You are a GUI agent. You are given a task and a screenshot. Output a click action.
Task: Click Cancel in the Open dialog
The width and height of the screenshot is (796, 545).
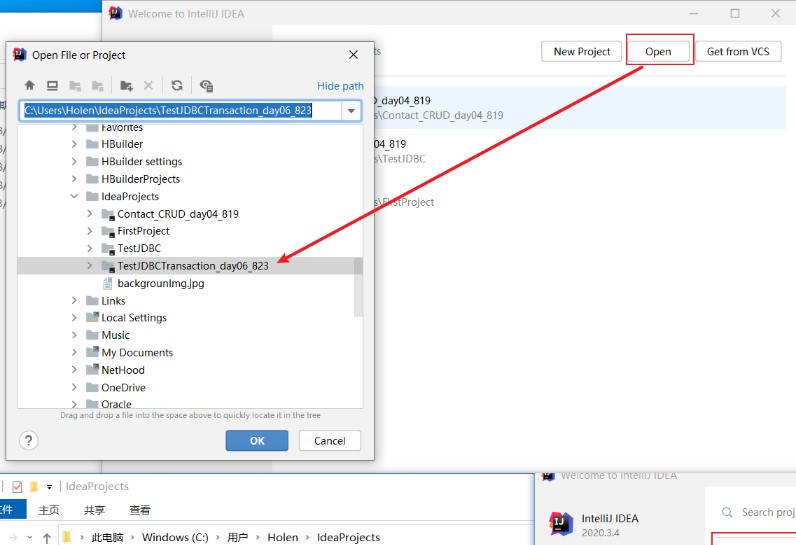(329, 440)
